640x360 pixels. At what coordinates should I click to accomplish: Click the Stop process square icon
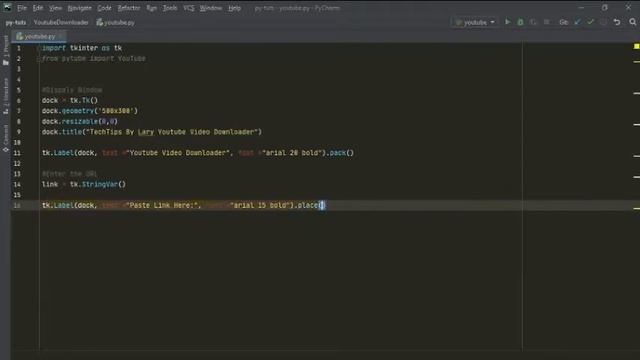pos(547,22)
